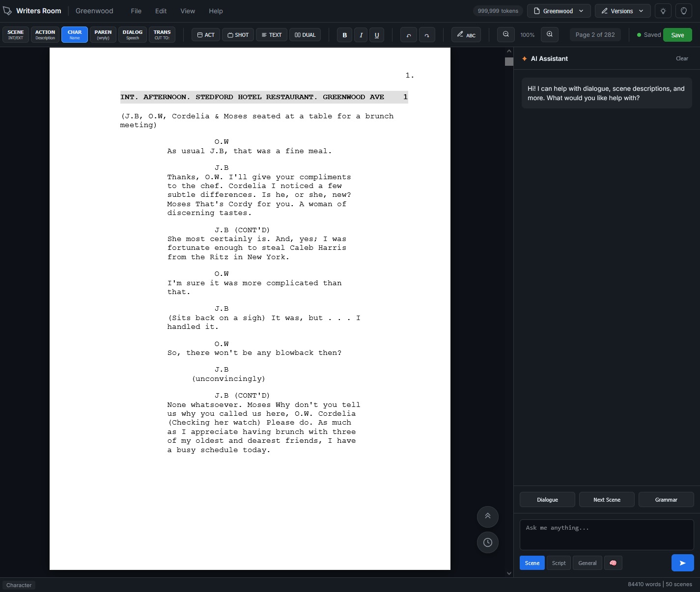Toggle italic text formatting
The image size is (700, 592).
361,35
